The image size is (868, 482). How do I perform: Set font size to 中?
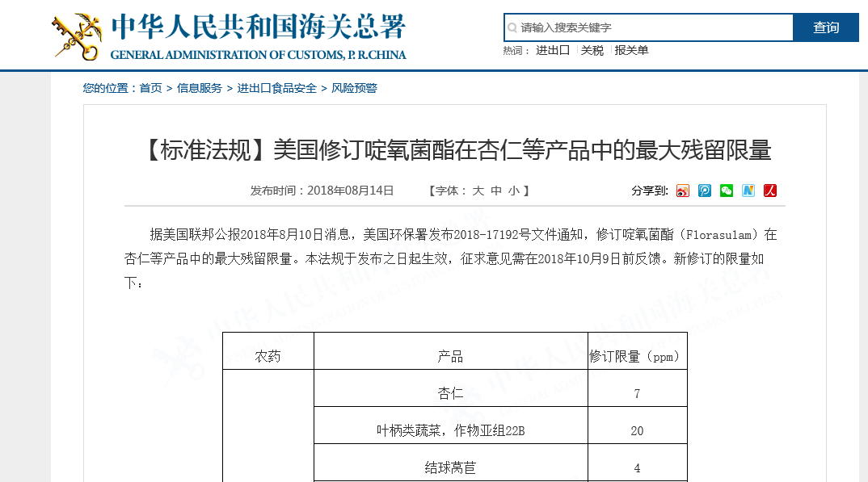(496, 191)
